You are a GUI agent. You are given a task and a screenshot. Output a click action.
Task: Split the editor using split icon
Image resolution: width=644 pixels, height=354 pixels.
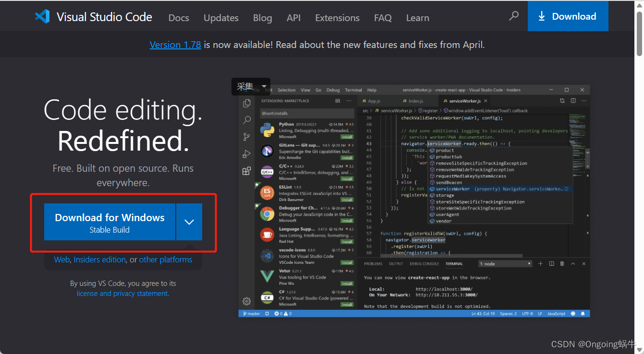573,101
